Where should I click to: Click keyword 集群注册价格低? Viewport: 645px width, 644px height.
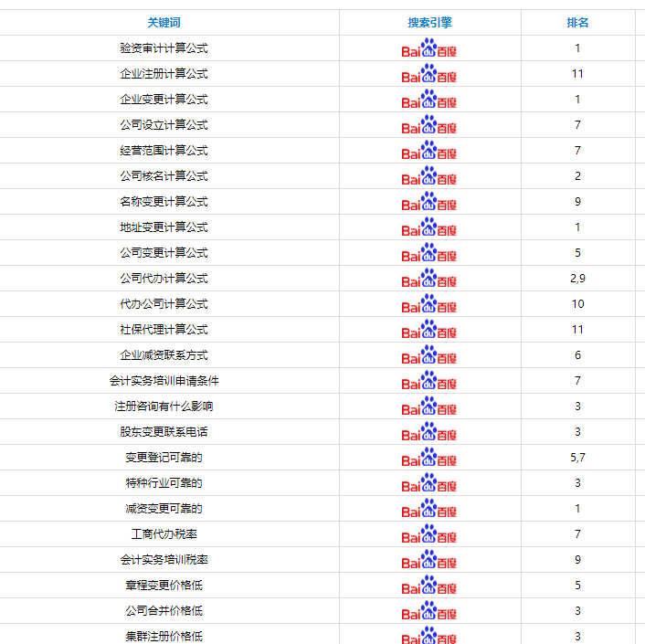[x=164, y=636]
